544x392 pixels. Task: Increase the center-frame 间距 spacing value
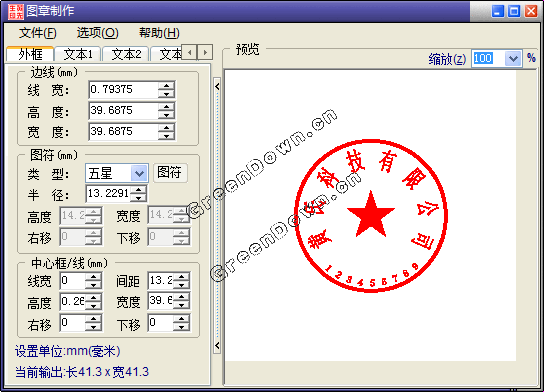click(x=181, y=276)
